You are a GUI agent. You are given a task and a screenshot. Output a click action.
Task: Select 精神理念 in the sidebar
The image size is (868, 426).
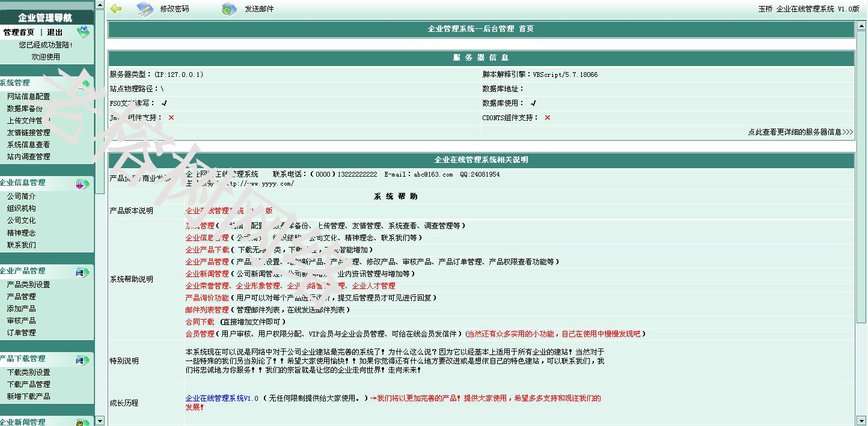[x=22, y=233]
